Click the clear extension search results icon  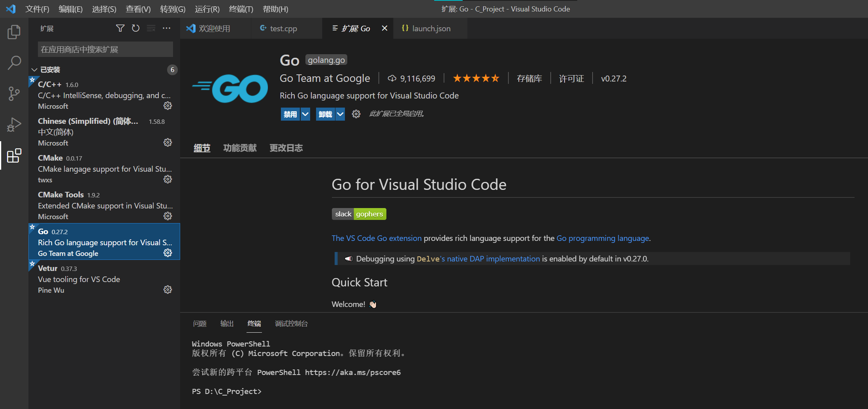[151, 28]
